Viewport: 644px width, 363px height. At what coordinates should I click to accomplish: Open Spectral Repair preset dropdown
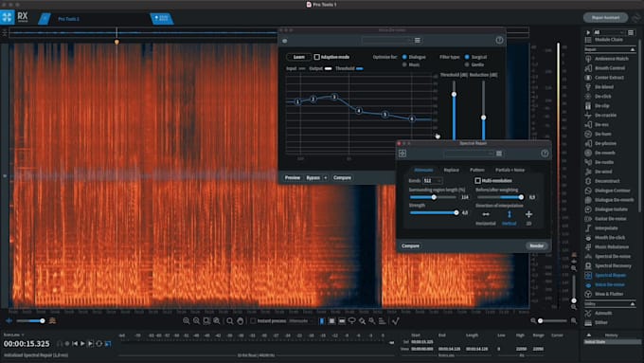coord(468,154)
